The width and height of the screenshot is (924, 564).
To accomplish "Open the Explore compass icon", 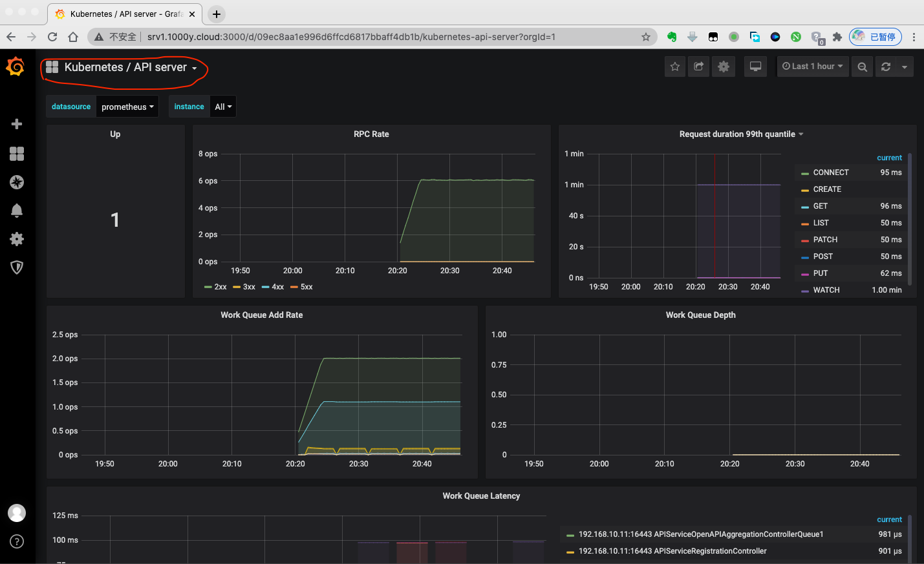I will tap(17, 182).
